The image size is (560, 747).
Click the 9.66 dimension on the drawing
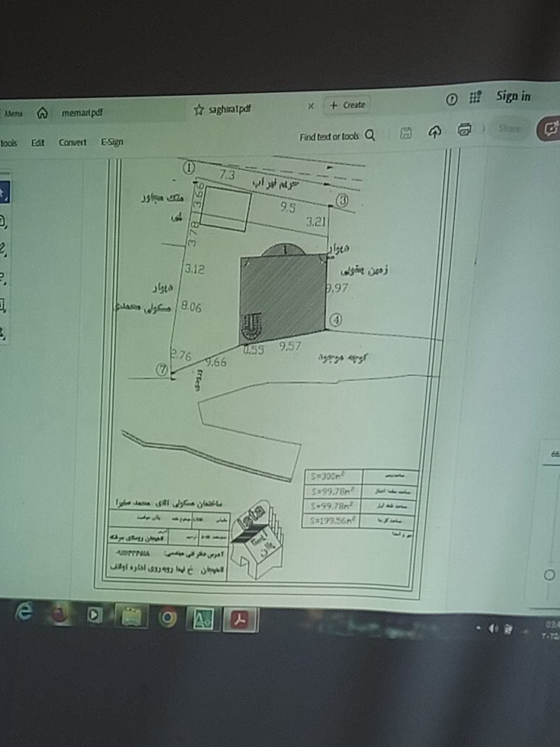(x=216, y=362)
